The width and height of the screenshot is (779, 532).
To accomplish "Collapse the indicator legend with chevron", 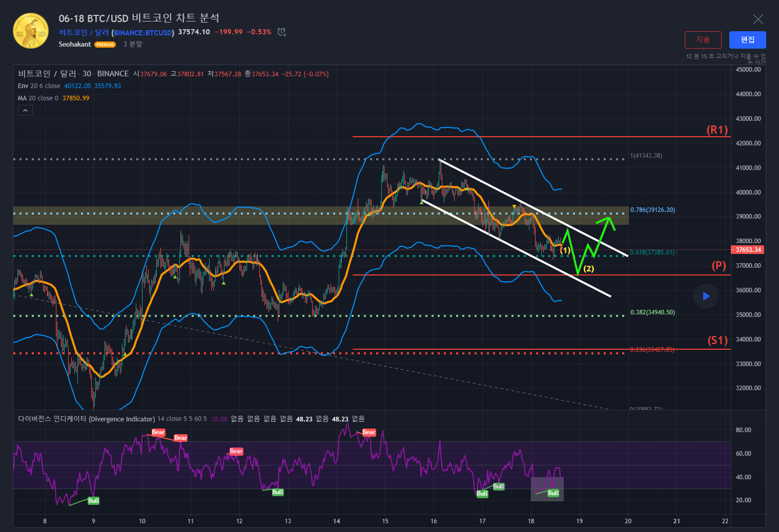I will [25, 110].
